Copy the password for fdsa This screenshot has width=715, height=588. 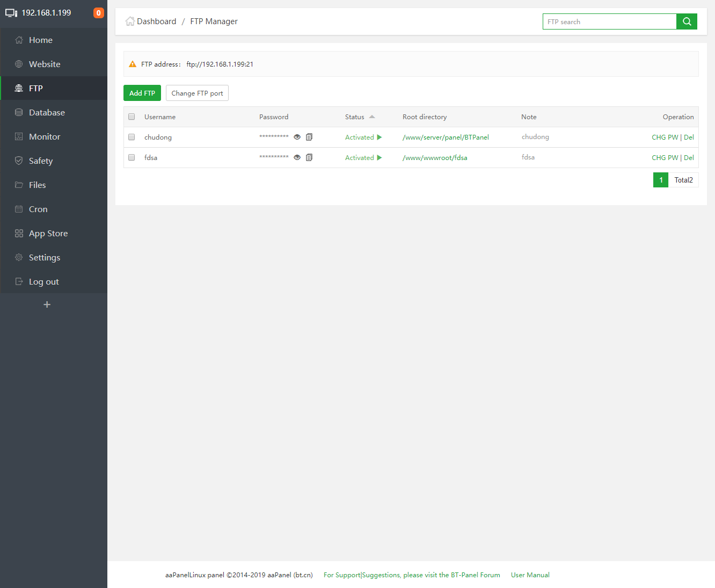coord(309,157)
